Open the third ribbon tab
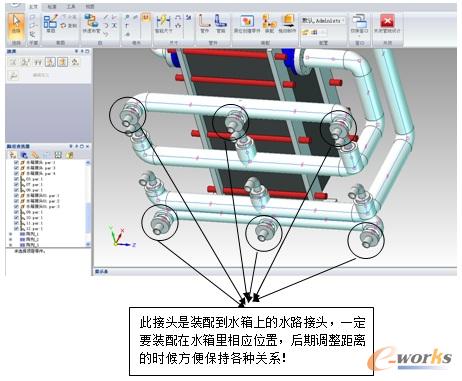The image size is (462, 381). (x=71, y=7)
